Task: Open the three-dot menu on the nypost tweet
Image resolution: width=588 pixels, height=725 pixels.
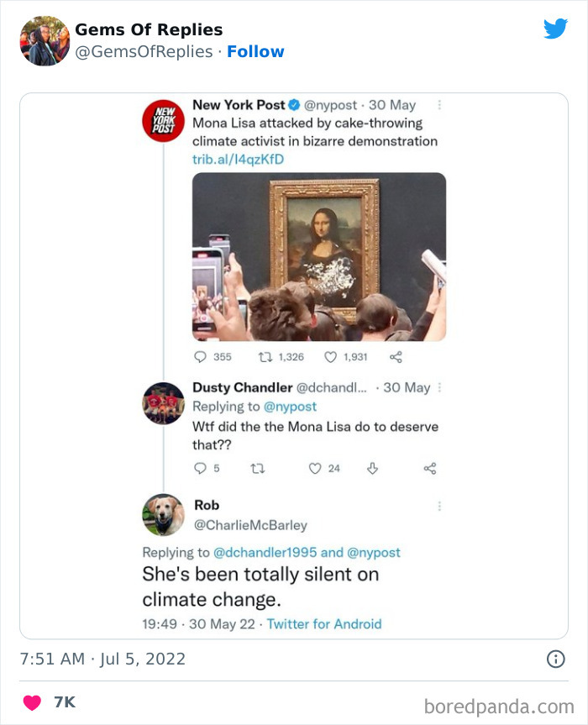Action: coord(440,102)
